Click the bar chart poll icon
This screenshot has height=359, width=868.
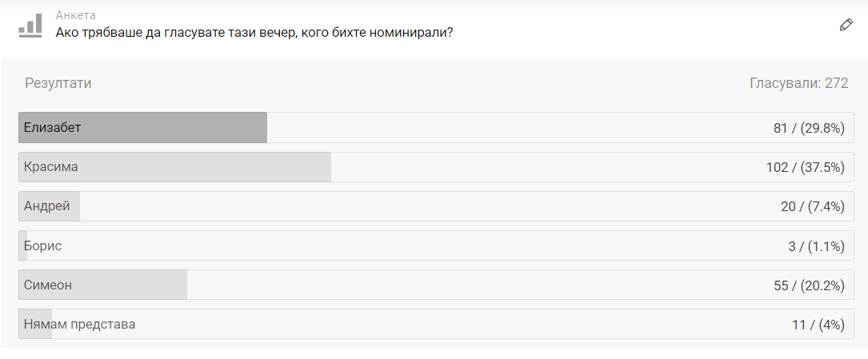30,26
